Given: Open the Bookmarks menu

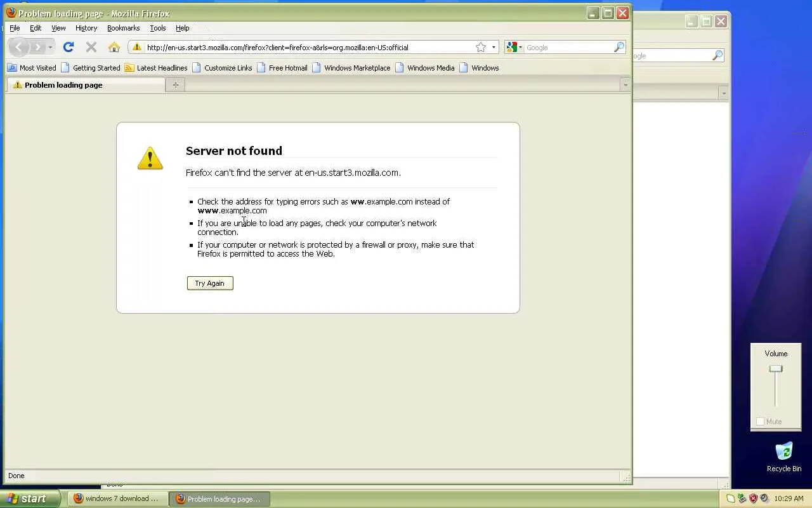Looking at the screenshot, I should [x=123, y=28].
